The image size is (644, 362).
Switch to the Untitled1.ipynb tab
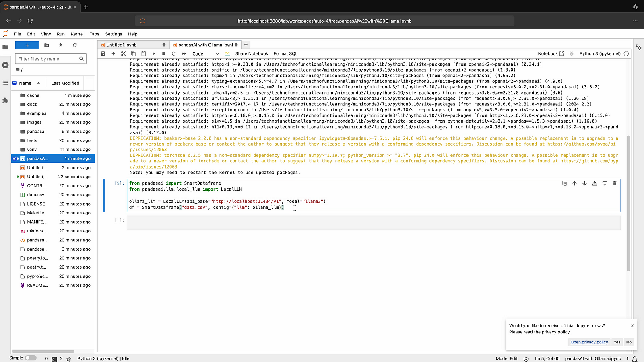click(122, 45)
